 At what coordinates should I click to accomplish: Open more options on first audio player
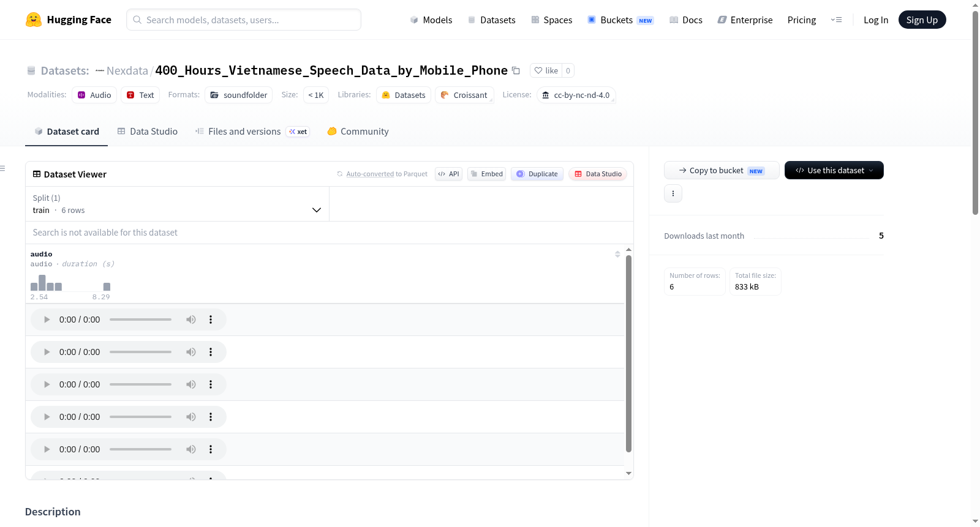pyautogui.click(x=211, y=320)
